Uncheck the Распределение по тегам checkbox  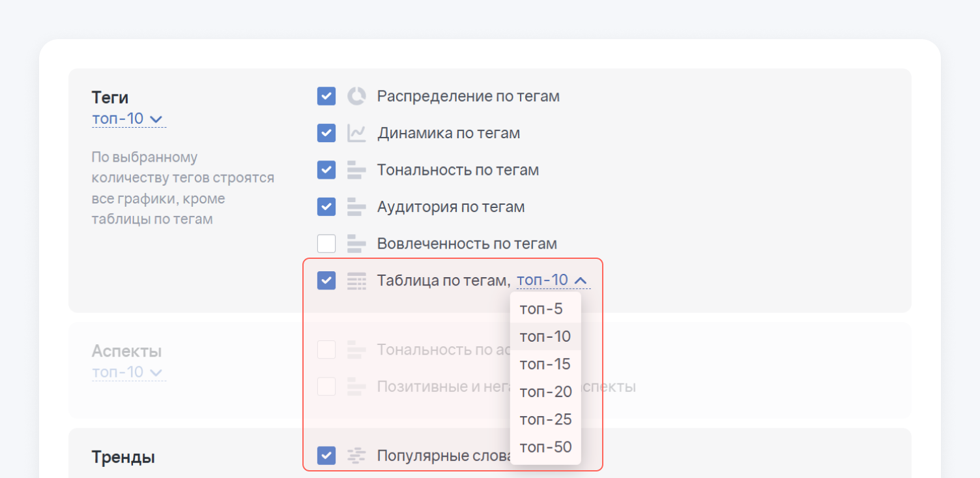coord(326,97)
